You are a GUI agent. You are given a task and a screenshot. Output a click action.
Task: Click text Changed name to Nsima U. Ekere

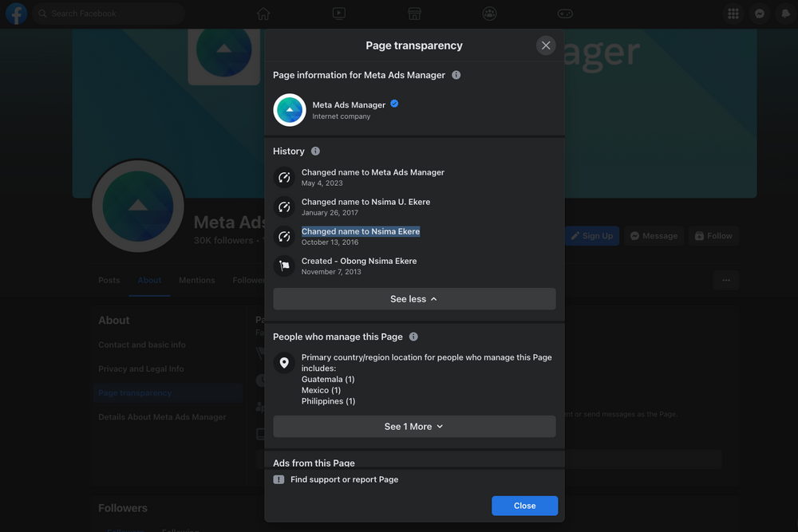tap(366, 202)
